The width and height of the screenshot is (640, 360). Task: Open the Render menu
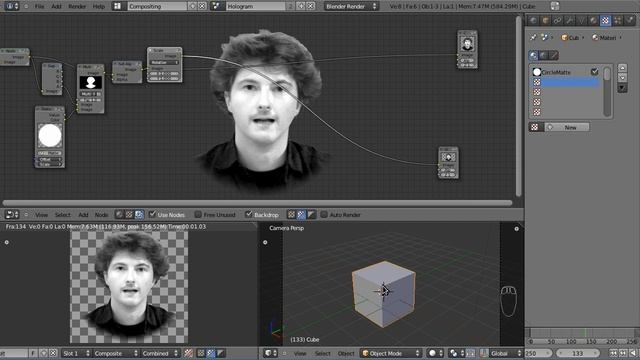click(77, 6)
